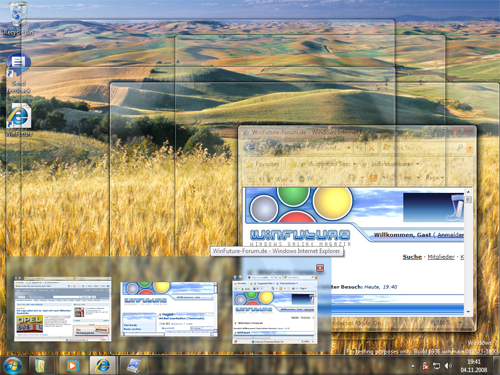The image size is (500, 375).
Task: Close the highlighted WinFuture-Forum thumbnail
Action: pyautogui.click(x=320, y=268)
